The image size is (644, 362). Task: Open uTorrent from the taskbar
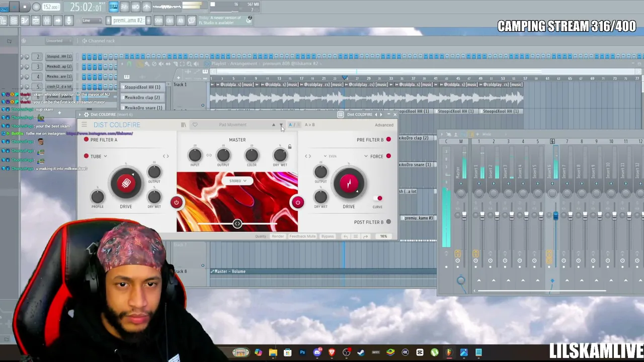pyautogui.click(x=434, y=352)
